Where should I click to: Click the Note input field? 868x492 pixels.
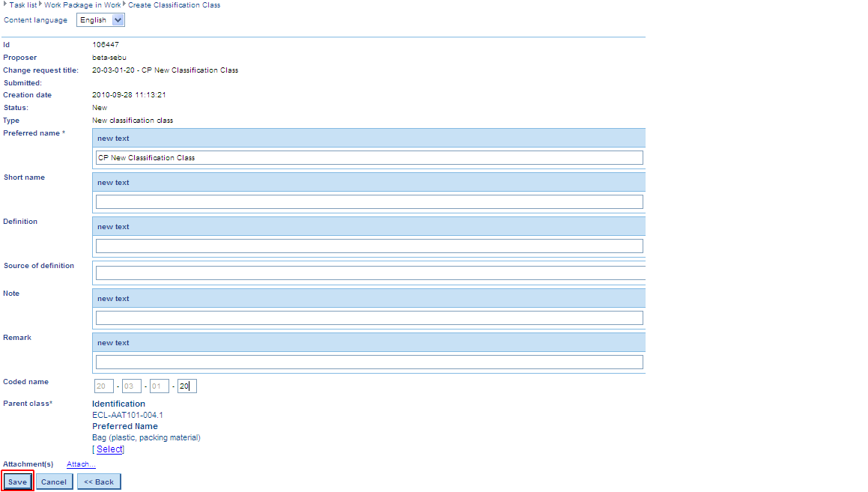click(368, 318)
